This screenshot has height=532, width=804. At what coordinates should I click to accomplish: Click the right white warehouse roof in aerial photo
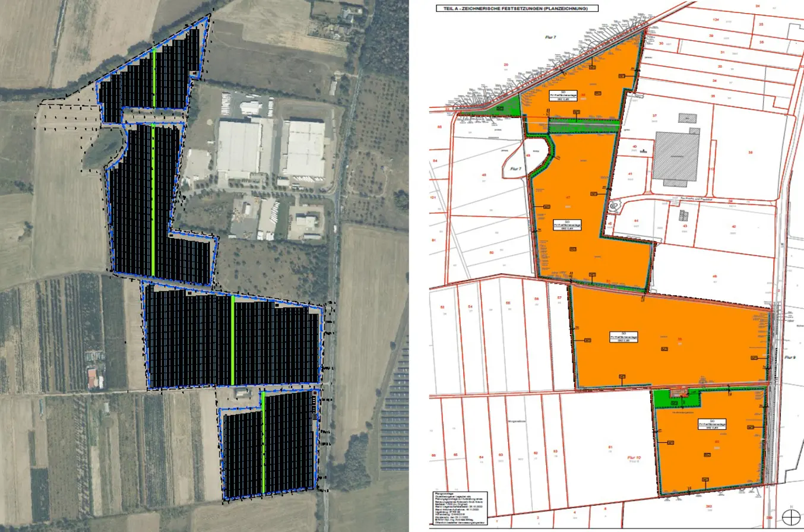click(303, 149)
